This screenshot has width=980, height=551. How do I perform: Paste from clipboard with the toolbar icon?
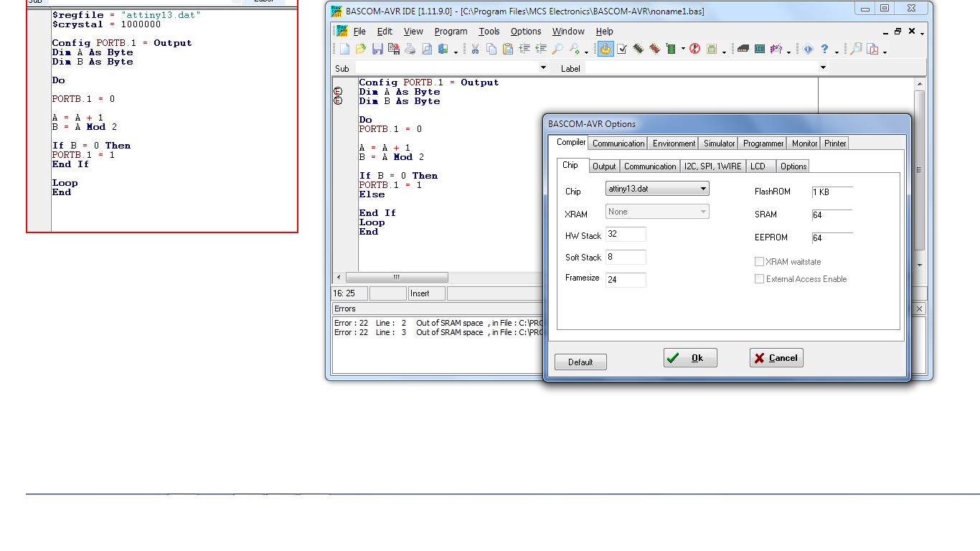508,49
